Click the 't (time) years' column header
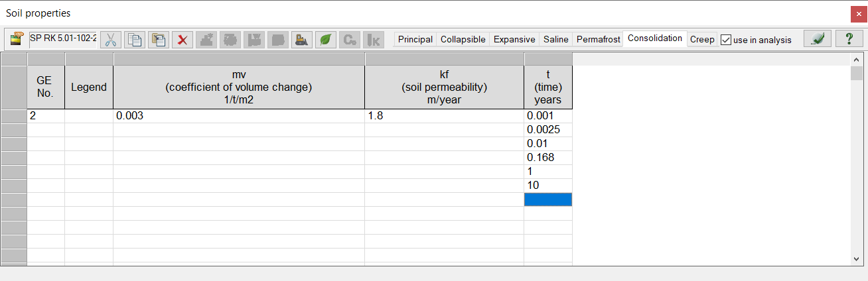The height and width of the screenshot is (281, 868). click(548, 87)
